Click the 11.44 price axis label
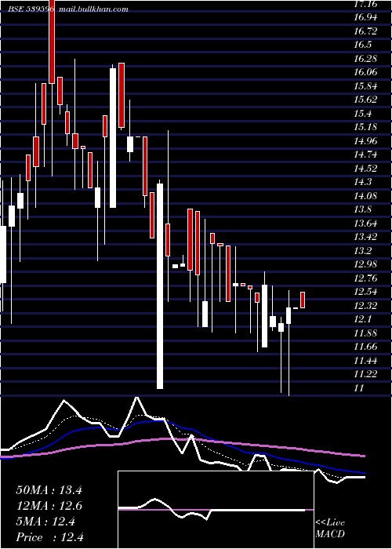392x549 pixels. click(365, 361)
